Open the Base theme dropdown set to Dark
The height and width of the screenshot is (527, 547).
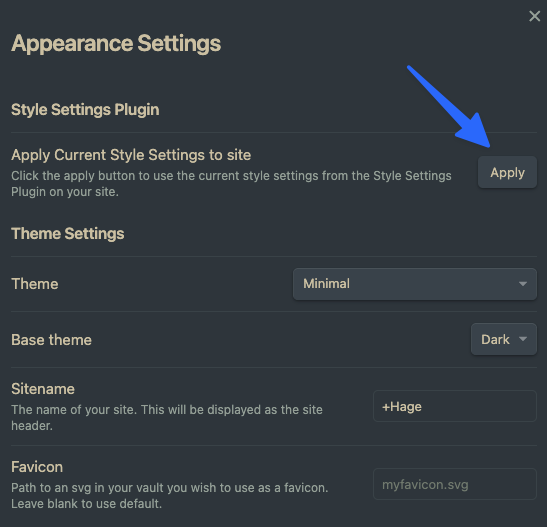[504, 339]
